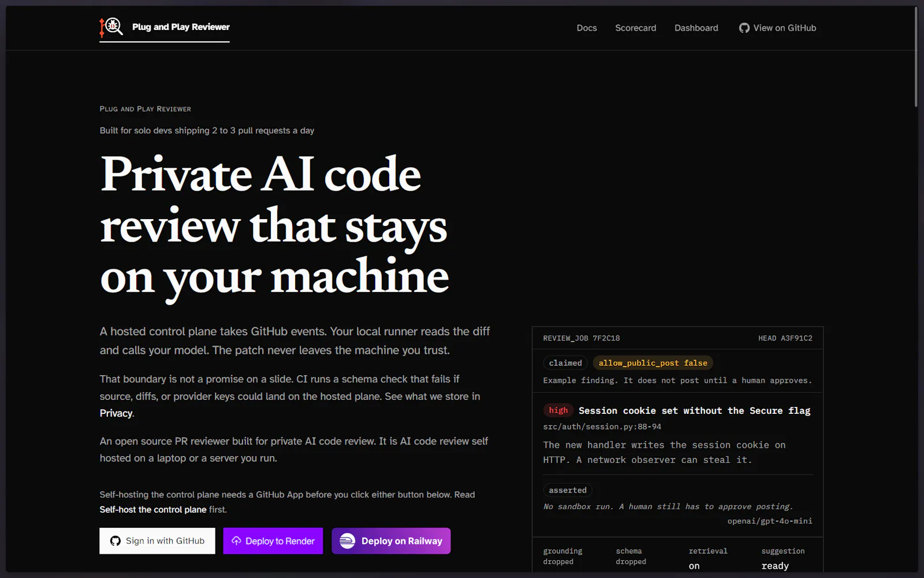The width and height of the screenshot is (924, 578).
Task: Click the bug magnifier logo icon
Action: point(111,27)
